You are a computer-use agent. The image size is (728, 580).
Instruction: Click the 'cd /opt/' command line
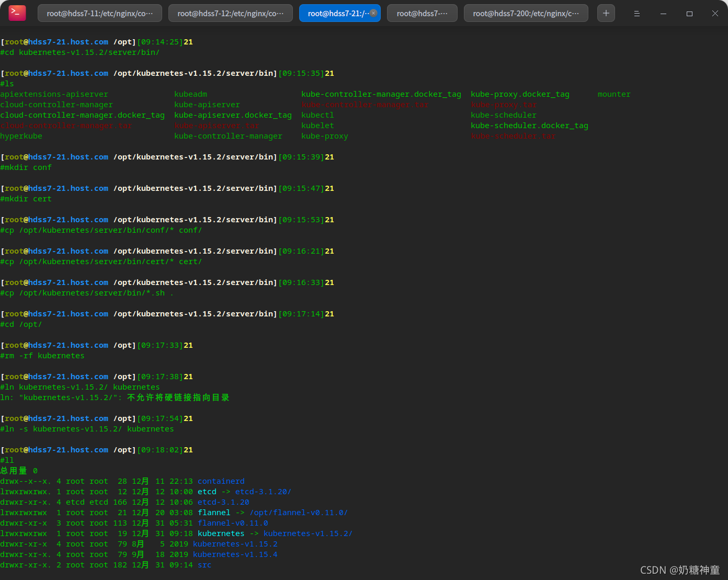tap(21, 324)
